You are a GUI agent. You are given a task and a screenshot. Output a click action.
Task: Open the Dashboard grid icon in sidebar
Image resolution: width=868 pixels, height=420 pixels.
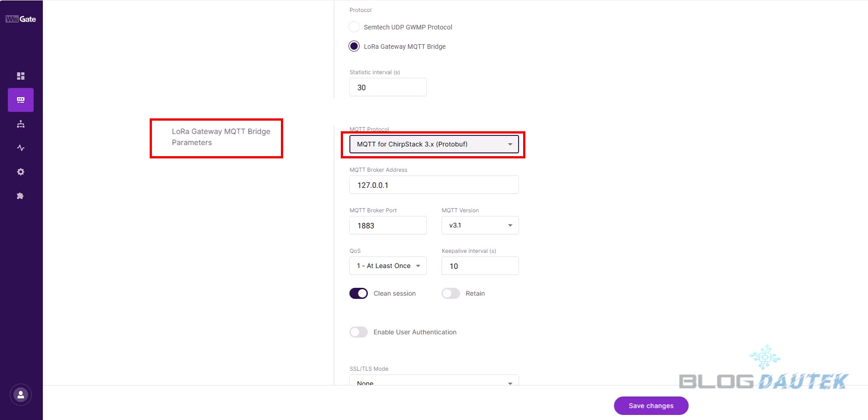(21, 76)
